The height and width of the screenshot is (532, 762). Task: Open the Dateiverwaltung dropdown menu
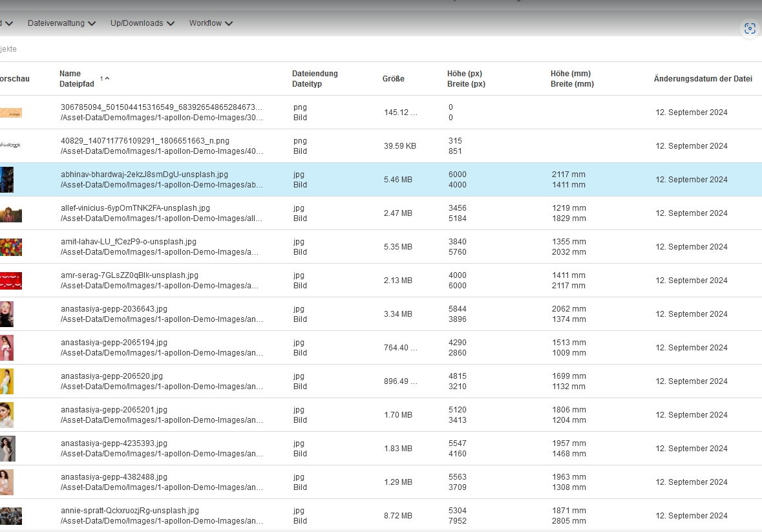(x=61, y=23)
